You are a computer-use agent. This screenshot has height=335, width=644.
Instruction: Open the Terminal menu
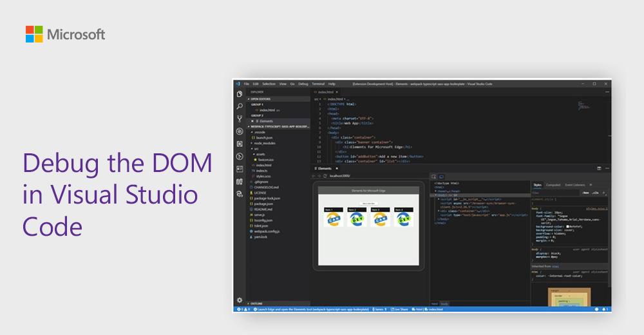(x=318, y=84)
